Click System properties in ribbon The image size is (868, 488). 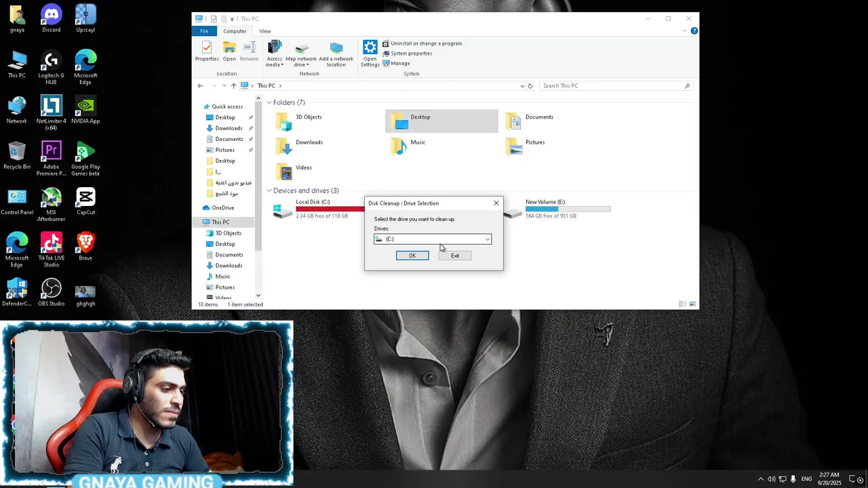pyautogui.click(x=407, y=54)
